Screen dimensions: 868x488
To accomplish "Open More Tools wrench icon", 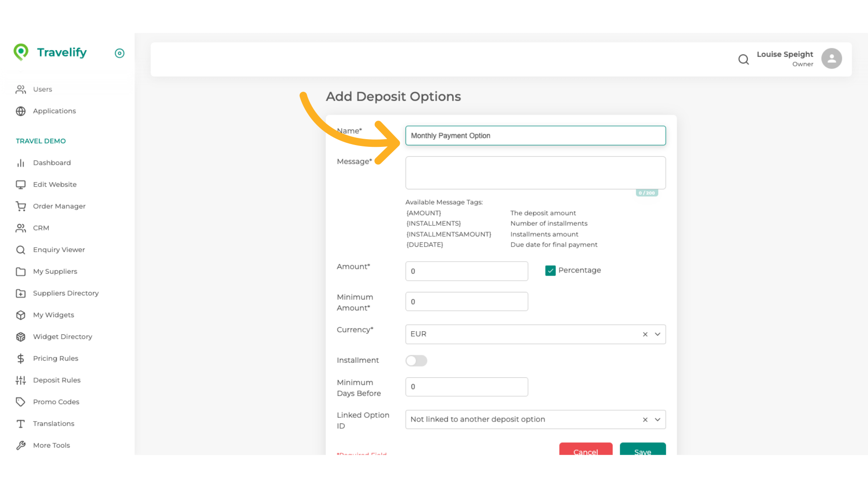I will coord(21,445).
